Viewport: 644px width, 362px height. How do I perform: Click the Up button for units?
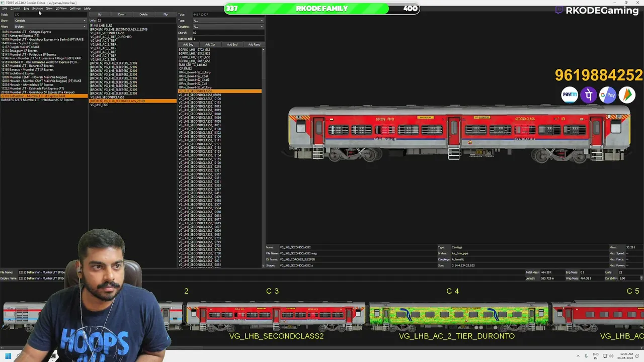100,15
